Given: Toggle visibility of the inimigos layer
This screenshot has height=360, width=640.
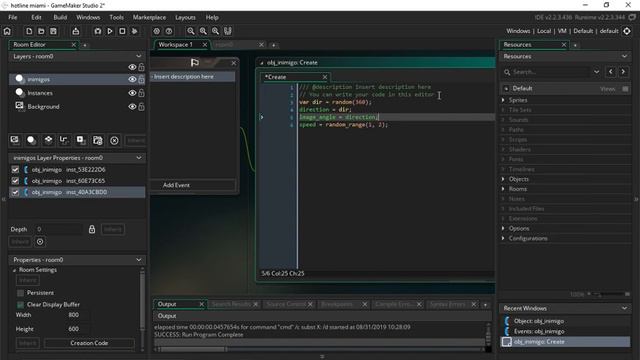Looking at the screenshot, I should pyautogui.click(x=132, y=79).
